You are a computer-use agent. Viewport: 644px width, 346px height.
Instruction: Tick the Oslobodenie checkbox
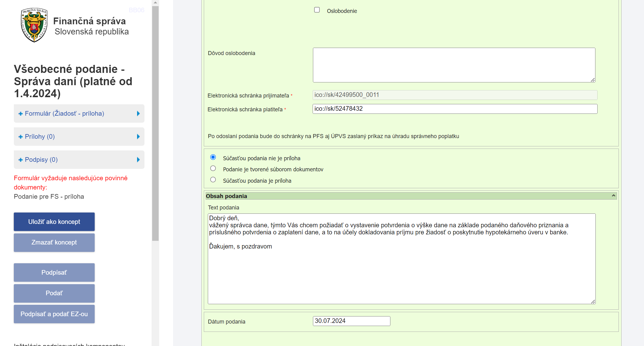pos(317,10)
